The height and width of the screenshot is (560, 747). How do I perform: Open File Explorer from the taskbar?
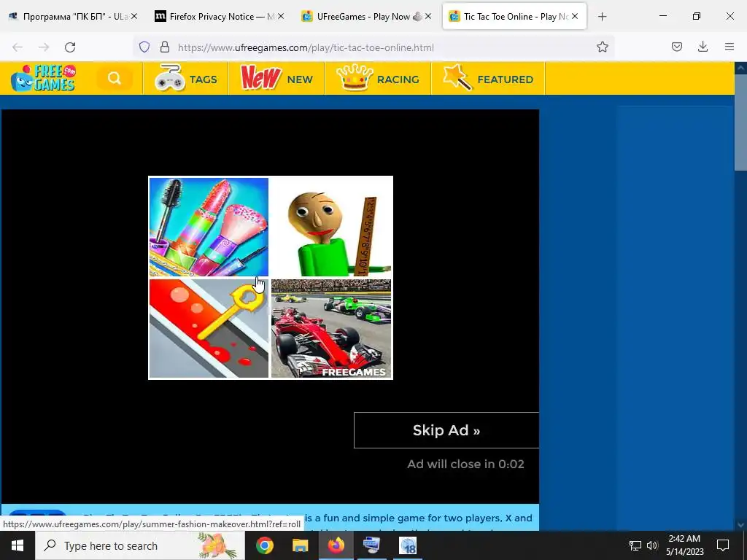pyautogui.click(x=300, y=545)
